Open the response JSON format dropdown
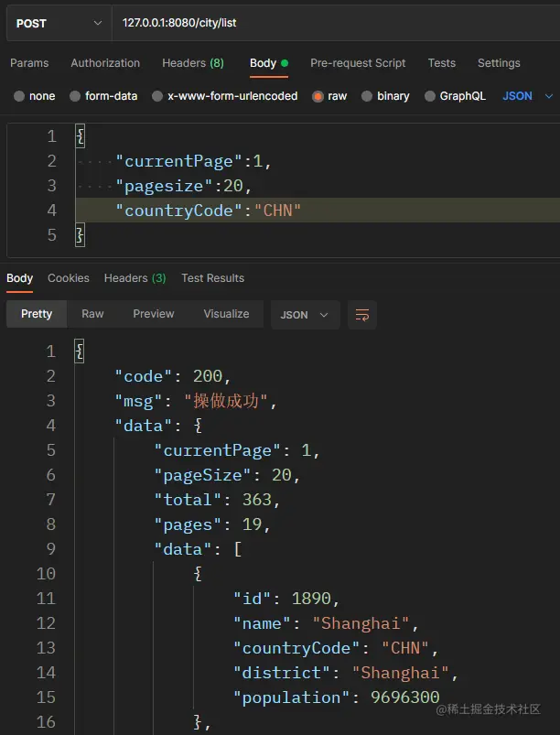Screen dimensions: 560x735 pyautogui.click(x=305, y=315)
